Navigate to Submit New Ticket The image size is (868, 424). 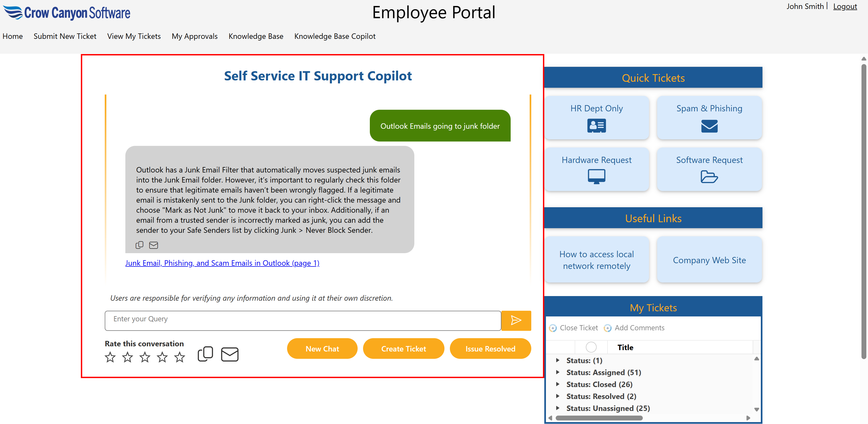point(65,36)
